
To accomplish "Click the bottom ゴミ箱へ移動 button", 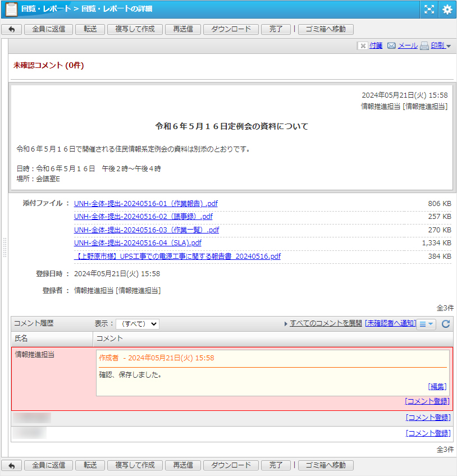I will coord(326,465).
